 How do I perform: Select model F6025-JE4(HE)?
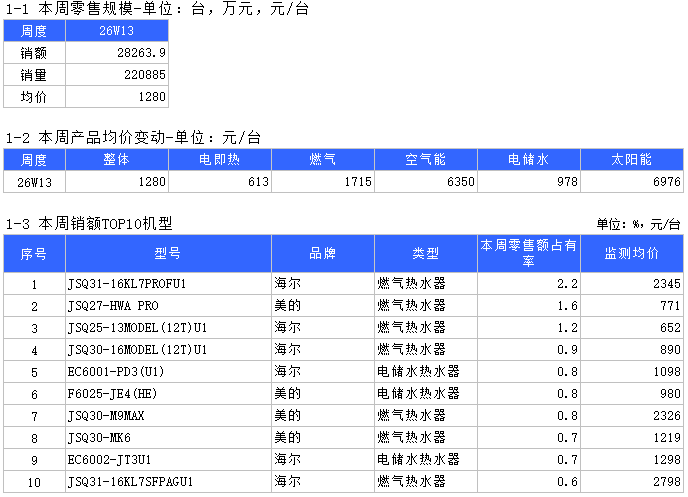click(112, 393)
